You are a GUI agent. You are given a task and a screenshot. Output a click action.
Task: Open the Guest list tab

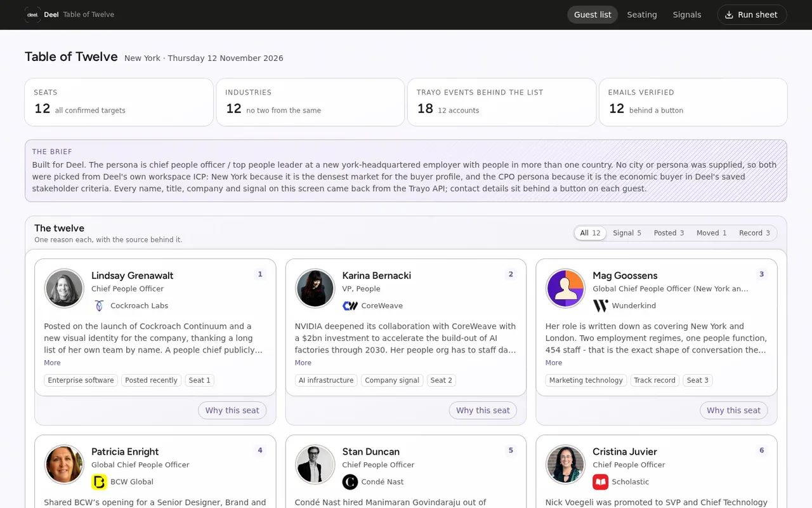click(593, 15)
